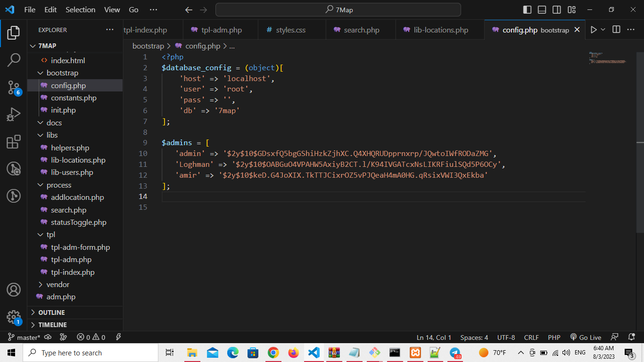Open the XAMPP icon in taskbar
Viewport: 644px width, 362px height.
tap(415, 353)
